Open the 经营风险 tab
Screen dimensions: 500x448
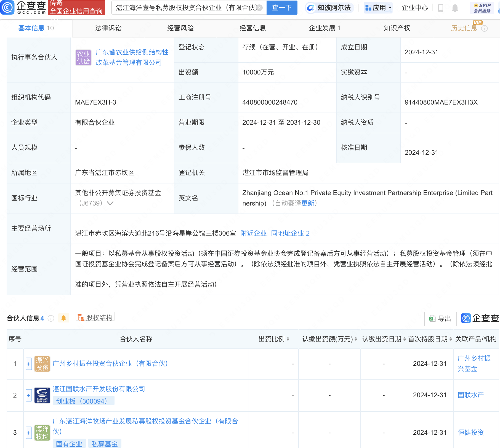(x=180, y=28)
